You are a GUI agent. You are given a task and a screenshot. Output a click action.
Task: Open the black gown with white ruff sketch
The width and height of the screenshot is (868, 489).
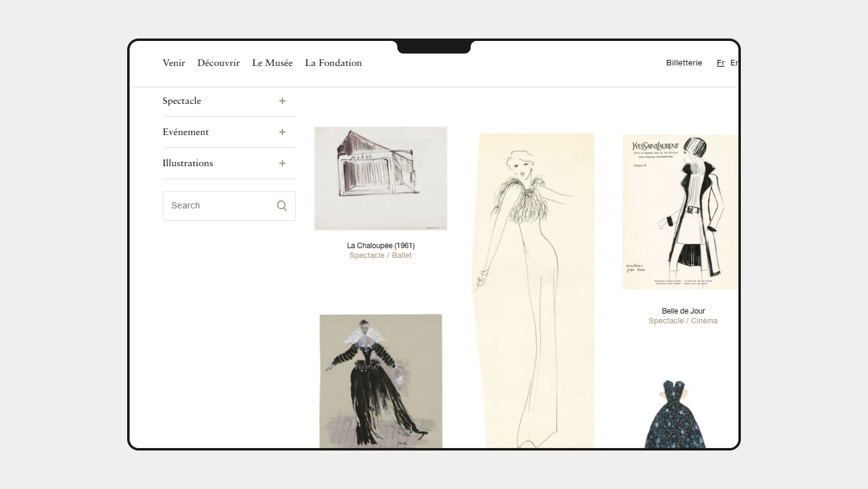(x=380, y=381)
